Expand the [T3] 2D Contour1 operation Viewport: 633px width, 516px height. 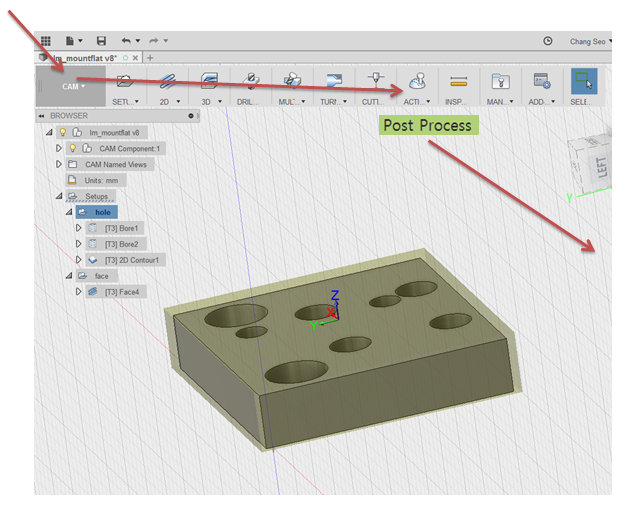79,259
